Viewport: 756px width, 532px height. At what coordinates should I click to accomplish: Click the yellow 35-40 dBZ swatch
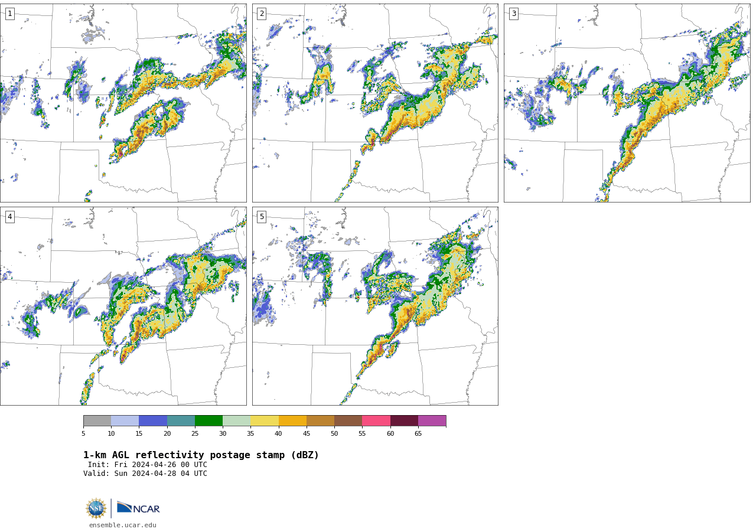pos(265,421)
